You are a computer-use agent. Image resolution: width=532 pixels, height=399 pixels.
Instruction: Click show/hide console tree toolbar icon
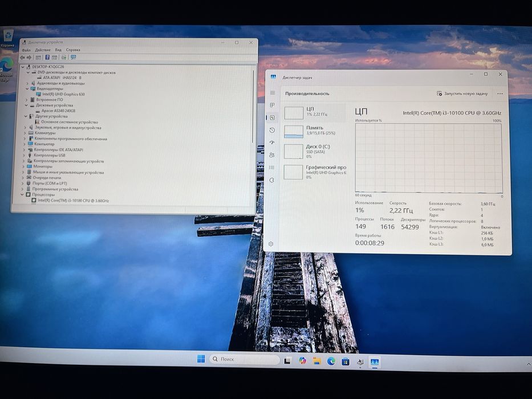(38, 58)
